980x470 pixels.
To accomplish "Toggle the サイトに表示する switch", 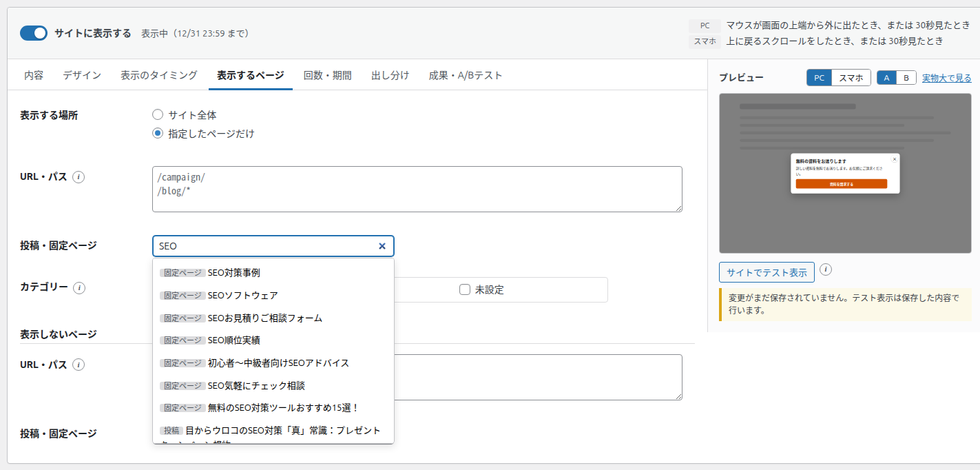I will (33, 33).
